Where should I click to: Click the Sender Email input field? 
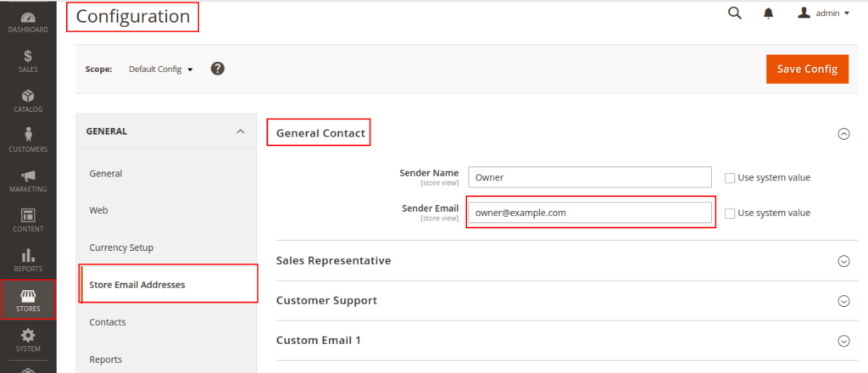click(589, 213)
